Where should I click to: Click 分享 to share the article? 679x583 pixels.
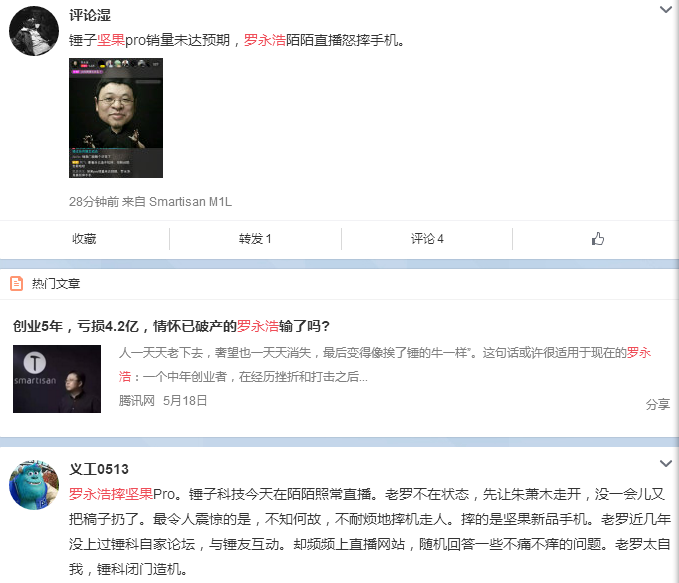click(x=658, y=405)
